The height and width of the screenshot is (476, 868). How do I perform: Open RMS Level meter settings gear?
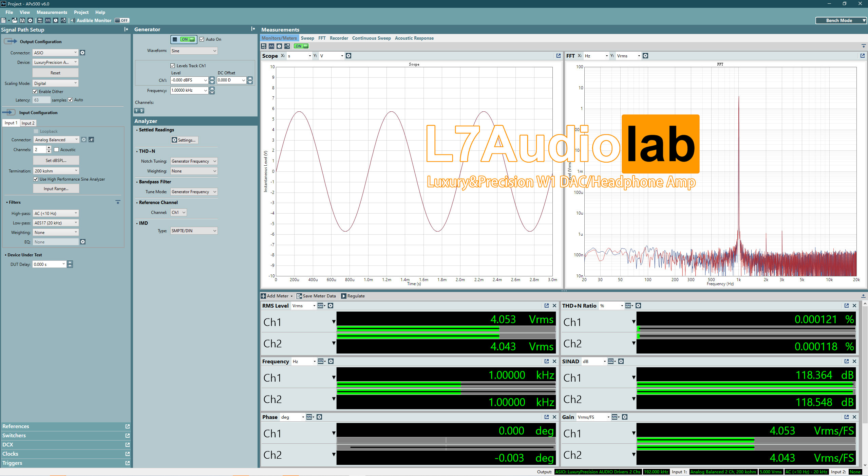(331, 306)
